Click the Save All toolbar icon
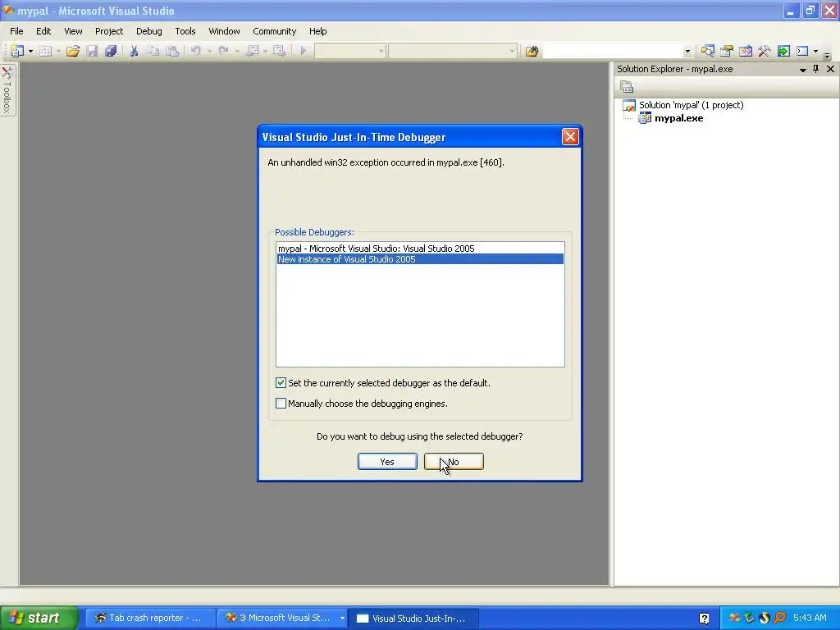840x630 pixels. (x=111, y=51)
